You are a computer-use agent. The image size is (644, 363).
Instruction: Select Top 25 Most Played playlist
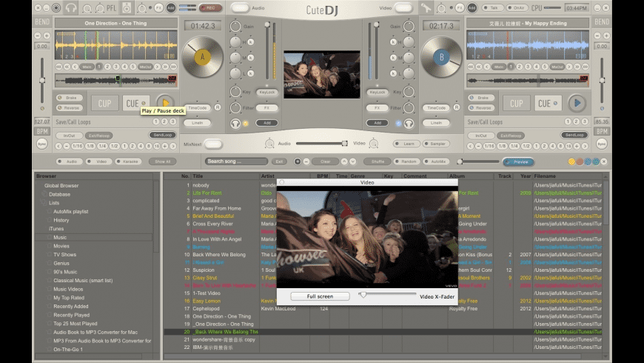click(76, 324)
